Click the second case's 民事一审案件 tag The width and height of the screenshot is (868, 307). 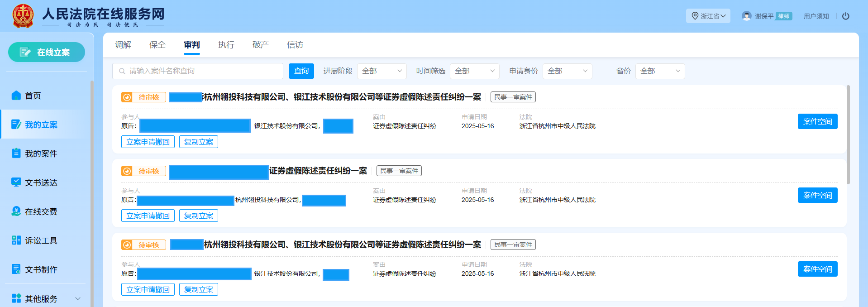[x=399, y=171]
